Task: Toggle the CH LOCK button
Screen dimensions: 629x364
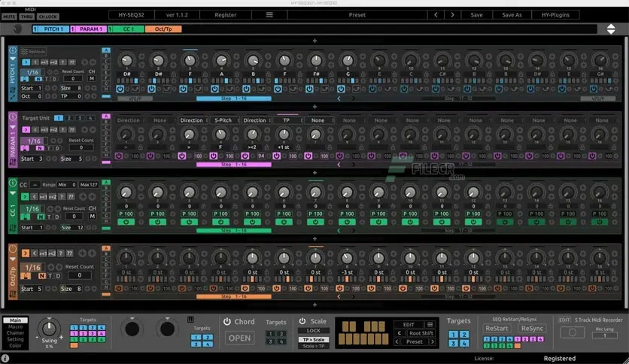Action: pos(47,17)
